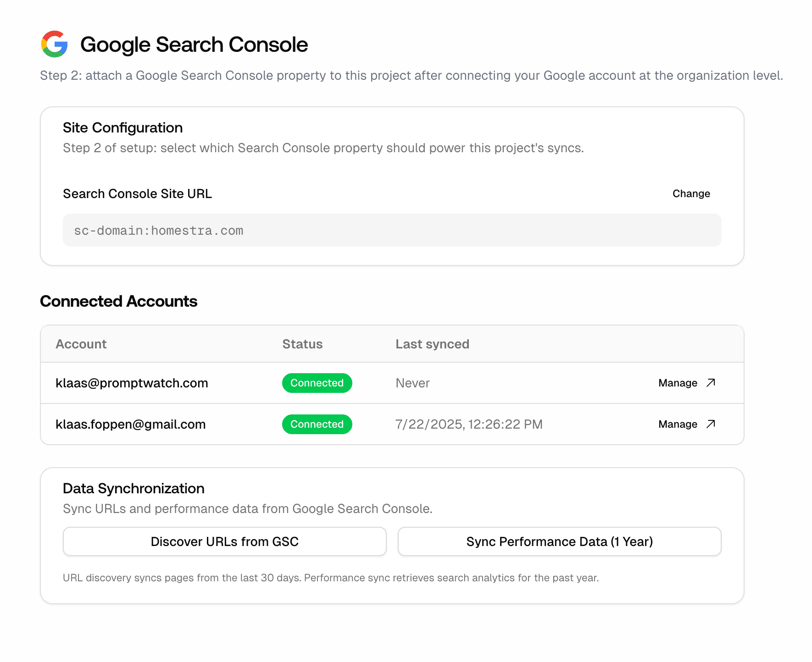Image resolution: width=812 pixels, height=662 pixels.
Task: Click the Google logo icon
Action: (x=55, y=44)
